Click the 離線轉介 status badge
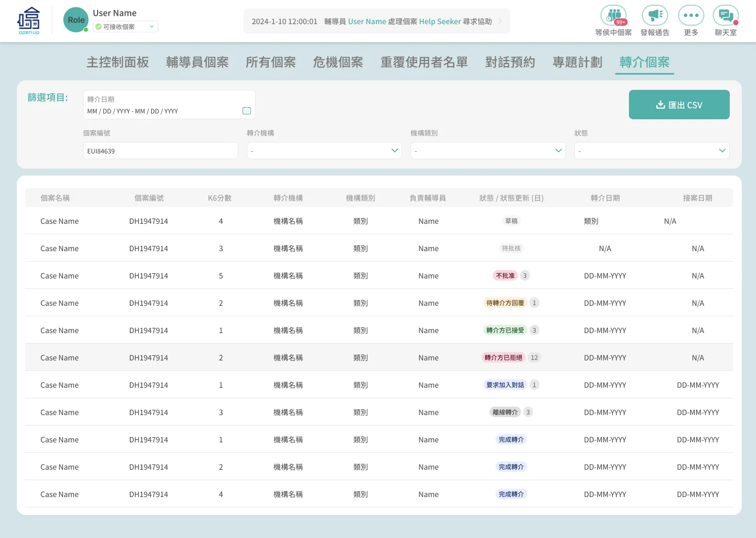This screenshot has height=538, width=756. tap(505, 412)
